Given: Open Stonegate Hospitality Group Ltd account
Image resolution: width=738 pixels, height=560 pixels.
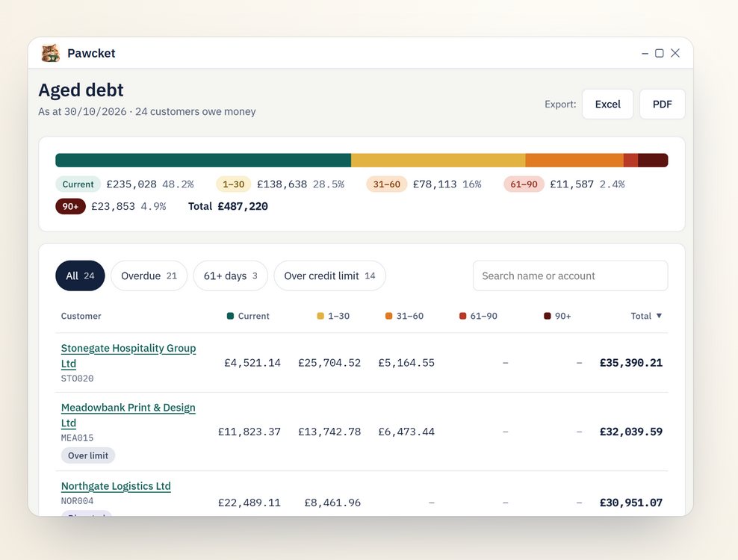Looking at the screenshot, I should coord(128,355).
